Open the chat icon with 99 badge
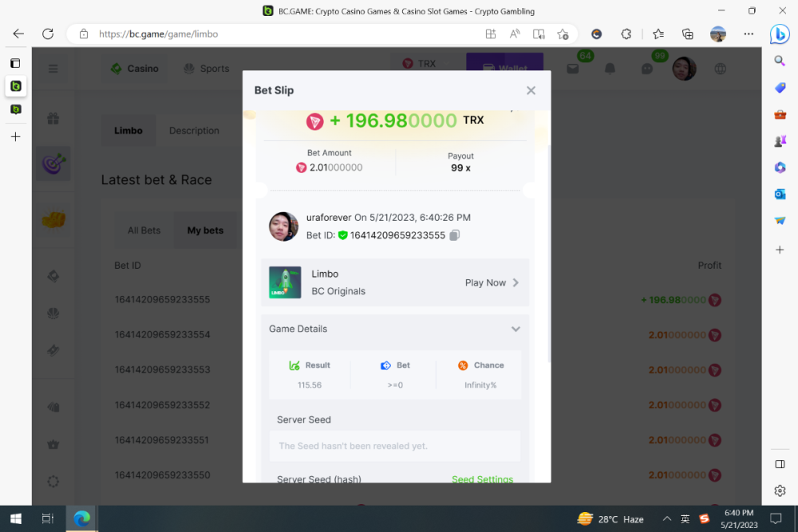This screenshot has height=532, width=798. tap(646, 69)
